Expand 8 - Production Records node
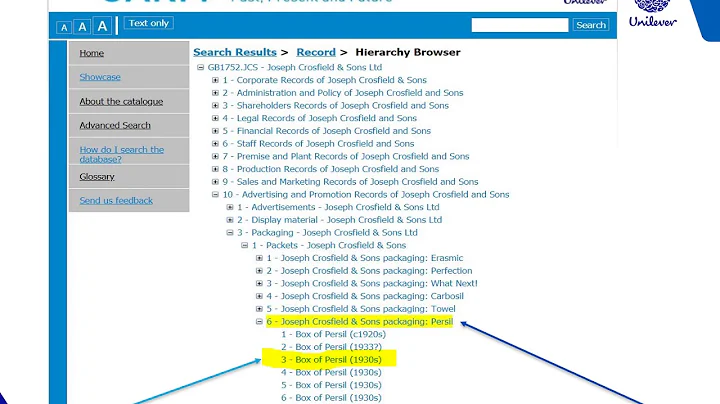Screen dimensions: 720x404 click(x=215, y=169)
